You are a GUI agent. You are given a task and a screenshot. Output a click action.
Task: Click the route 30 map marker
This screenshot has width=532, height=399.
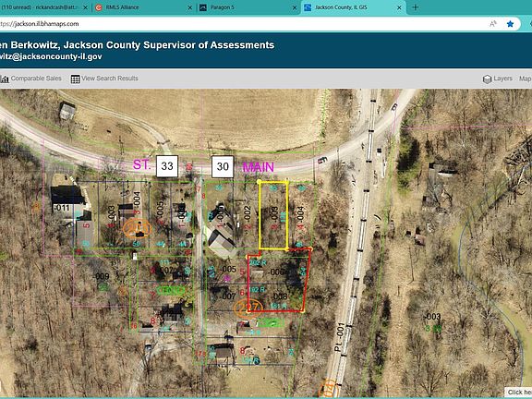(x=223, y=166)
